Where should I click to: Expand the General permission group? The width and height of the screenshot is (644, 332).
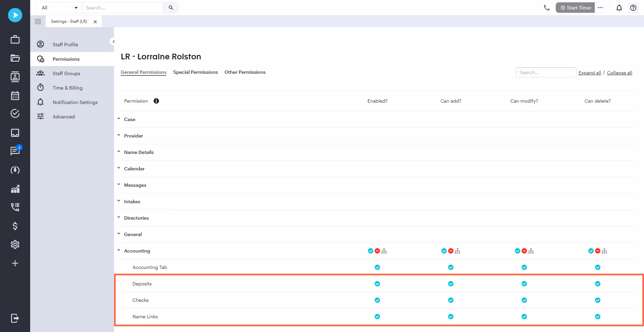(119, 234)
